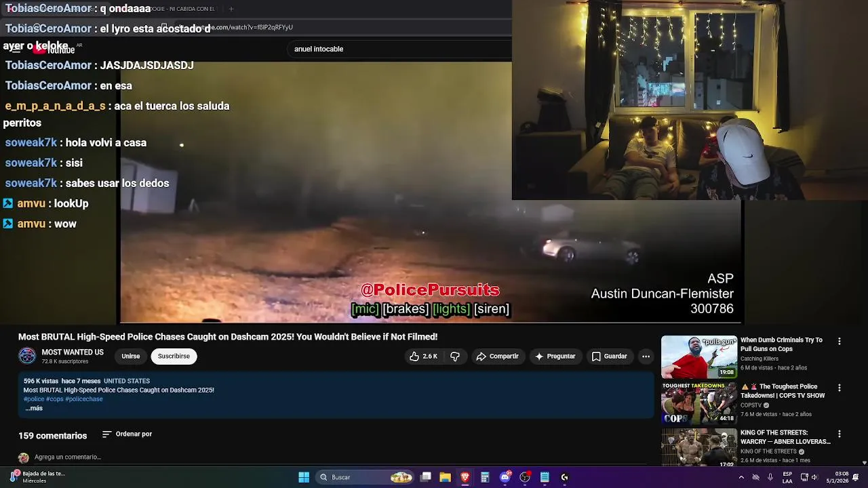This screenshot has width=868, height=488.
Task: Open options menu for KING OF THE STREETS video
Action: point(839,434)
